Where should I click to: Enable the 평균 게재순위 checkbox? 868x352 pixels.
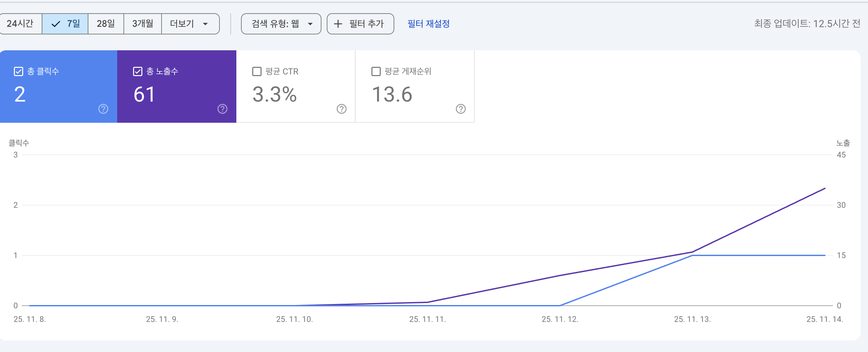click(x=375, y=71)
